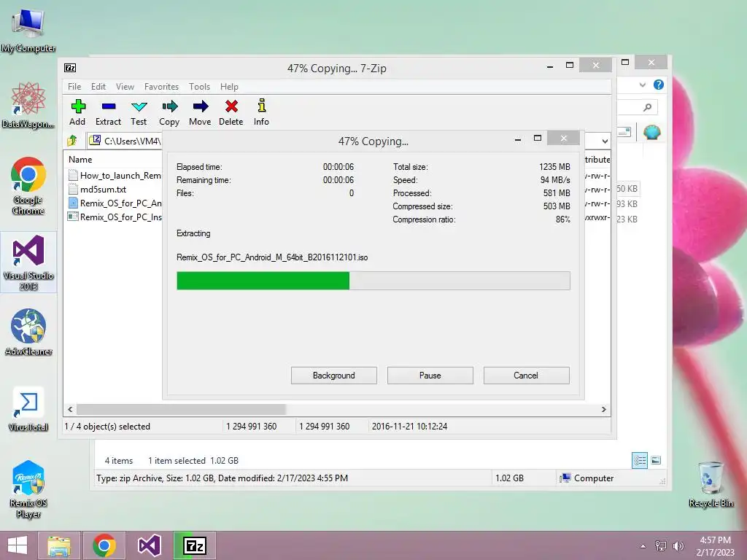Click the 7z icon in the 7-Zip title bar
747x560 pixels.
pos(70,68)
